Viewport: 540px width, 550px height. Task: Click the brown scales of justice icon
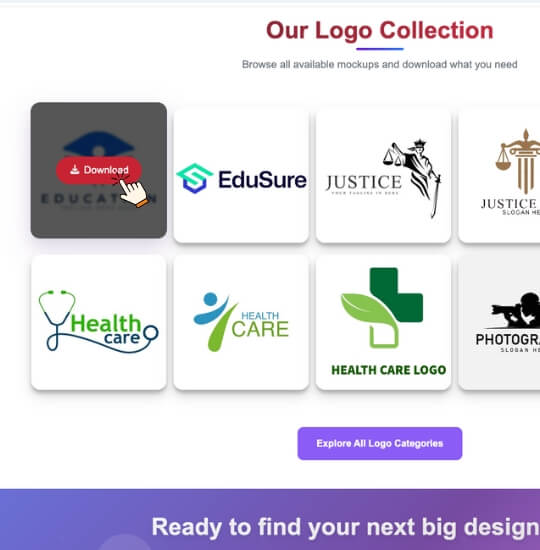518,161
